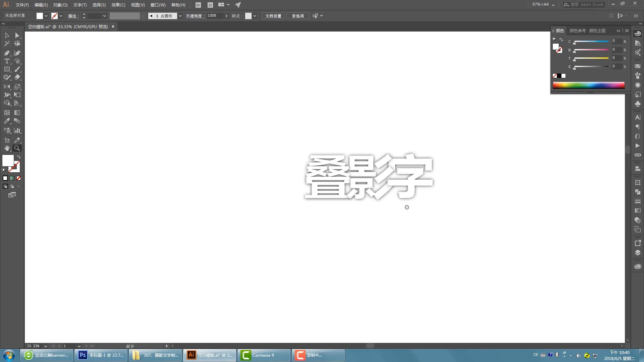Click the 文档设置 button
Screen dimensions: 644x362
pos(273,16)
